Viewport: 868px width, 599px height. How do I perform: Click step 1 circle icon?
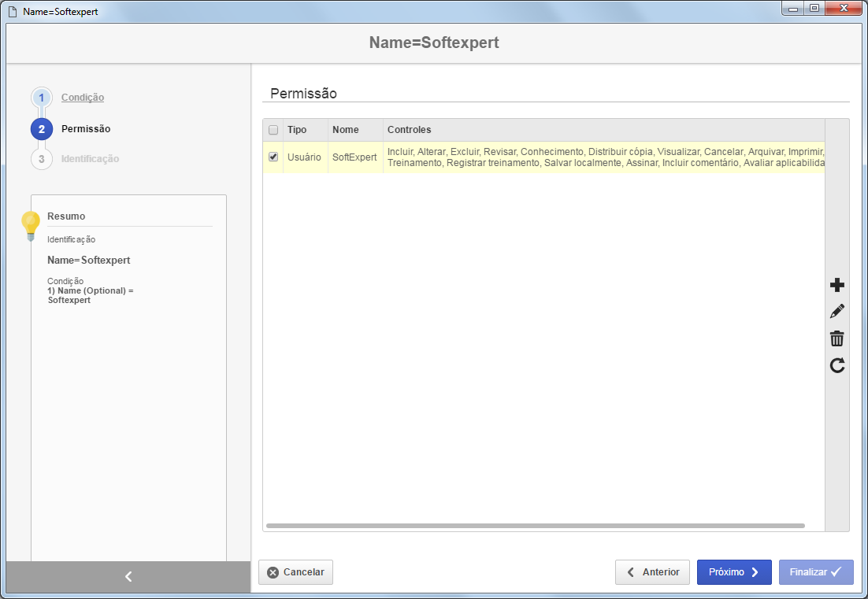[x=42, y=98]
